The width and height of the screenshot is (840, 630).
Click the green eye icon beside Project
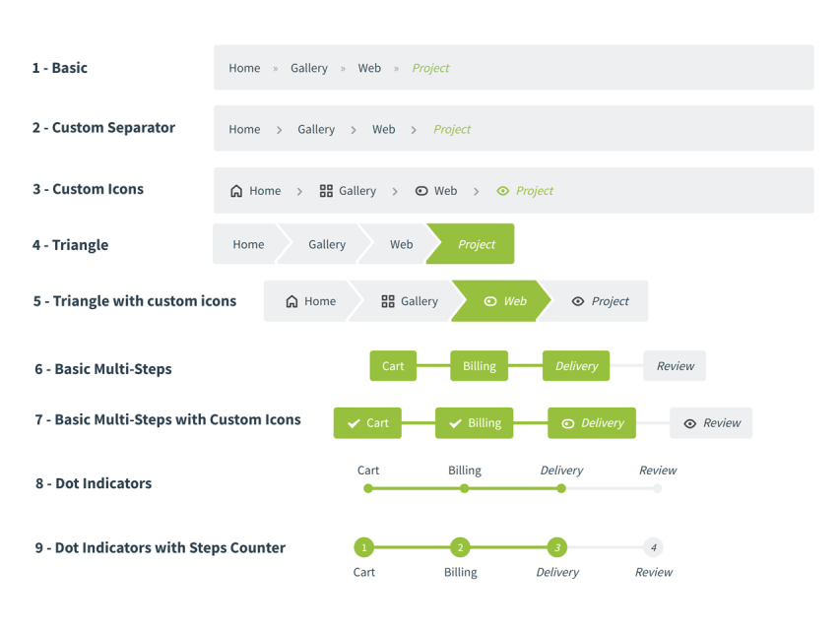click(503, 191)
